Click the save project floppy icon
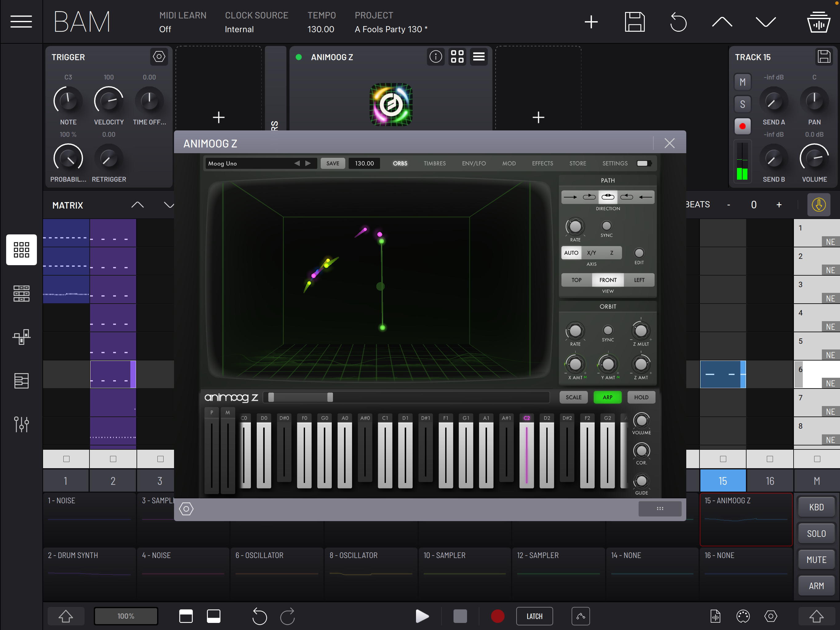Viewport: 840px width, 630px height. tap(635, 22)
